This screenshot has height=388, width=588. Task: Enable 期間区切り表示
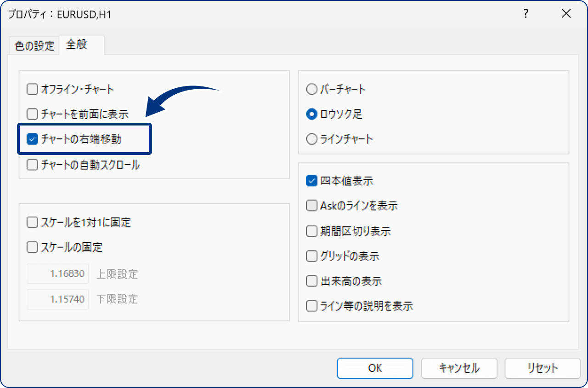(x=311, y=231)
